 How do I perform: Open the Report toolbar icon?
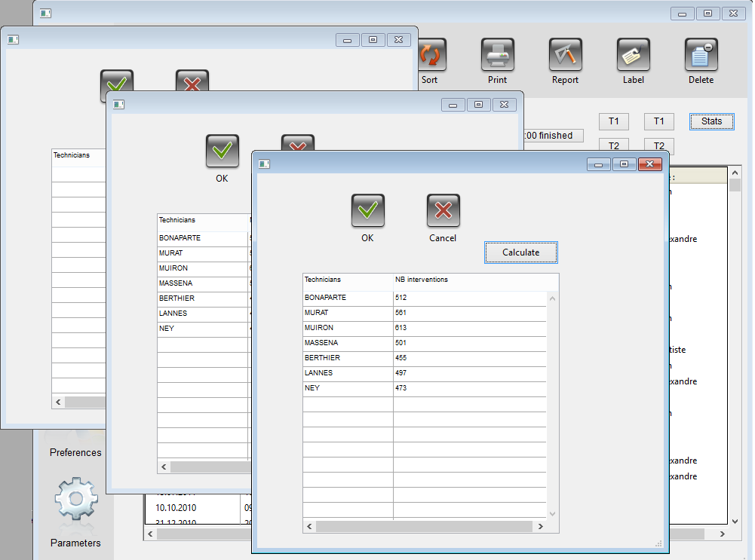coord(565,56)
